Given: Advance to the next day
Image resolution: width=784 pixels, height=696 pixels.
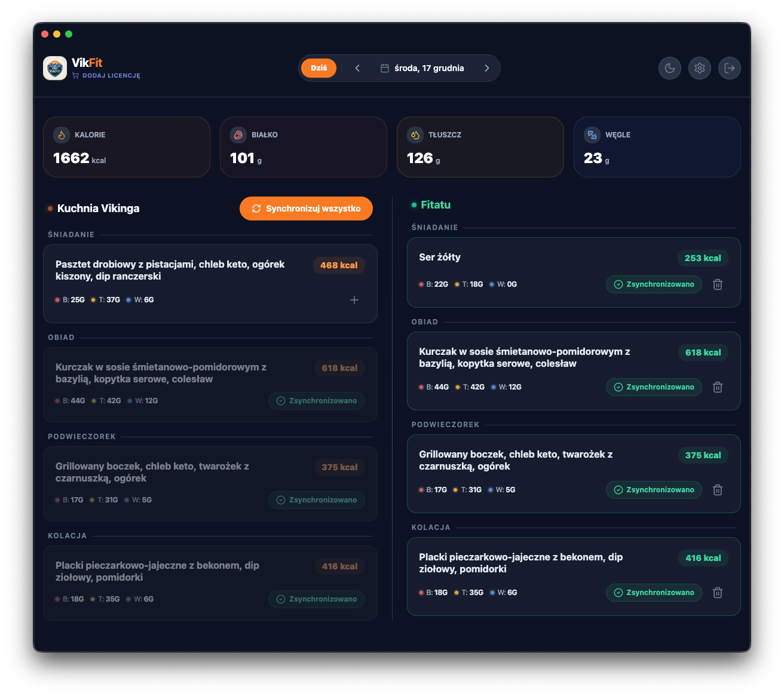Looking at the screenshot, I should 486,68.
